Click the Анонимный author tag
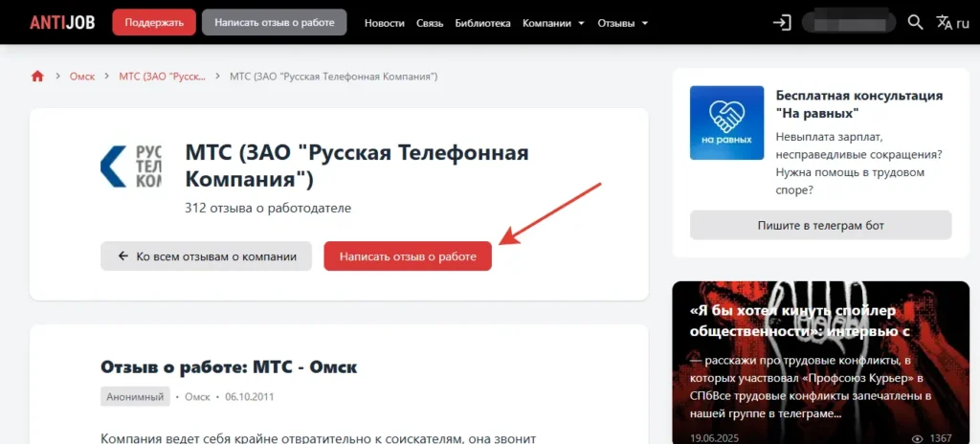 pyautogui.click(x=135, y=396)
